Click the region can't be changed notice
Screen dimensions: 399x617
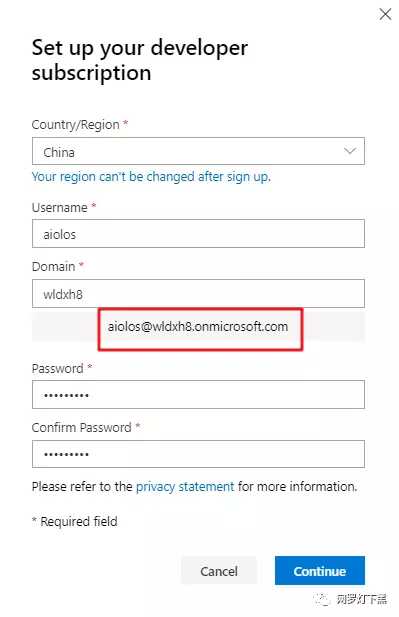151,177
